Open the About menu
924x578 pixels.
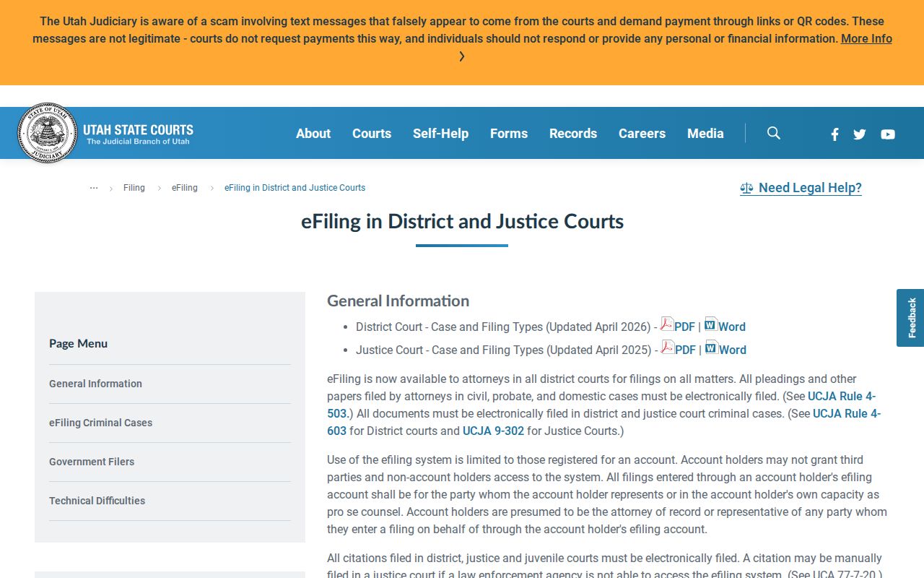(313, 133)
